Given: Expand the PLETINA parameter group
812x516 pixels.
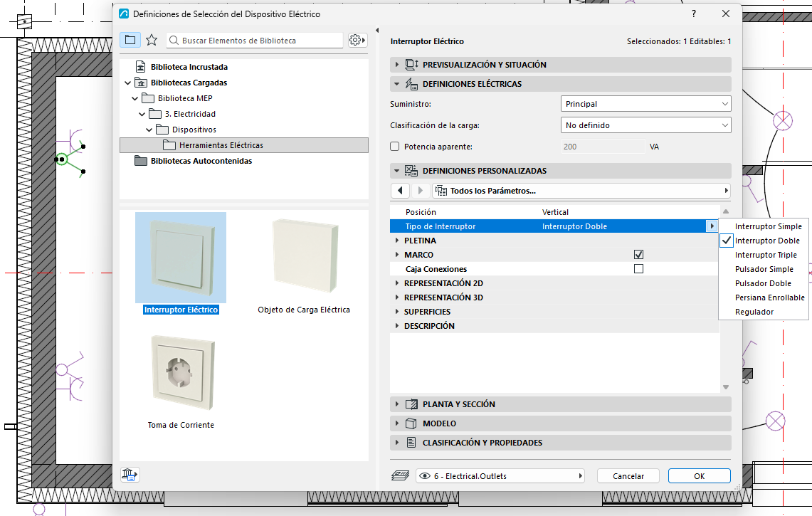Looking at the screenshot, I should [397, 241].
